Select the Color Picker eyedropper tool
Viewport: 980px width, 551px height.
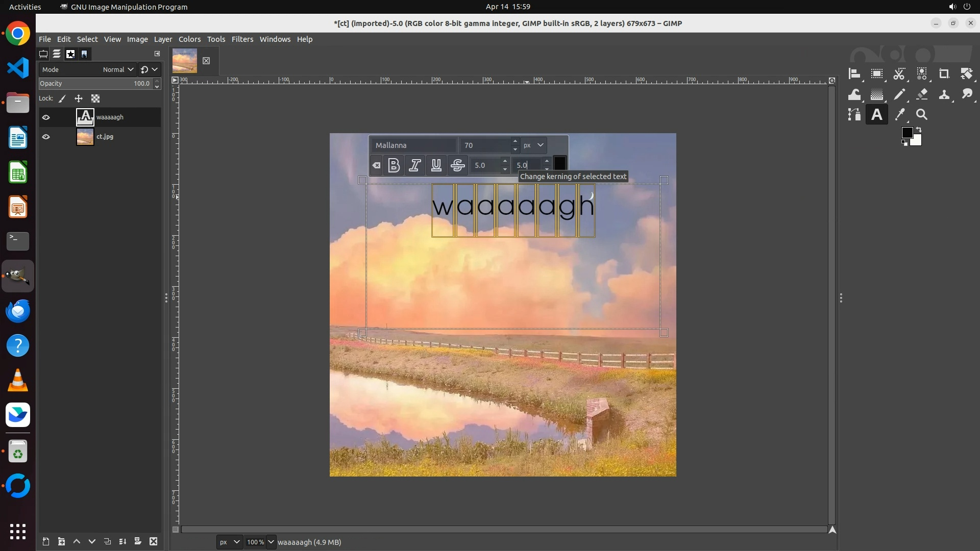[x=899, y=115]
